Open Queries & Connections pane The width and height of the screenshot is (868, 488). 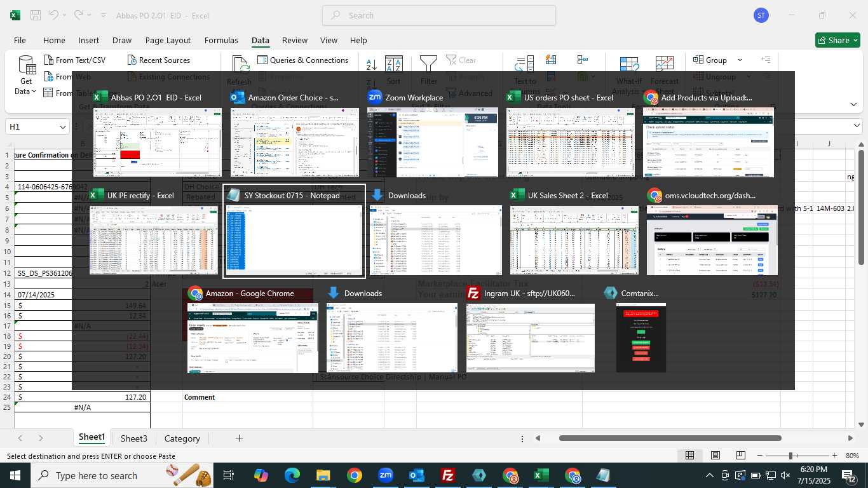click(303, 60)
